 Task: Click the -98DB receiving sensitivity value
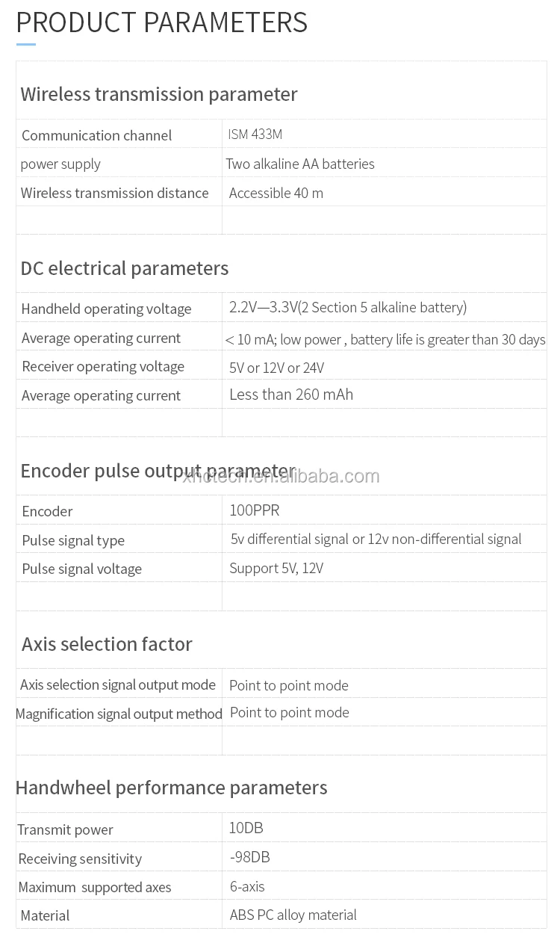click(x=250, y=857)
